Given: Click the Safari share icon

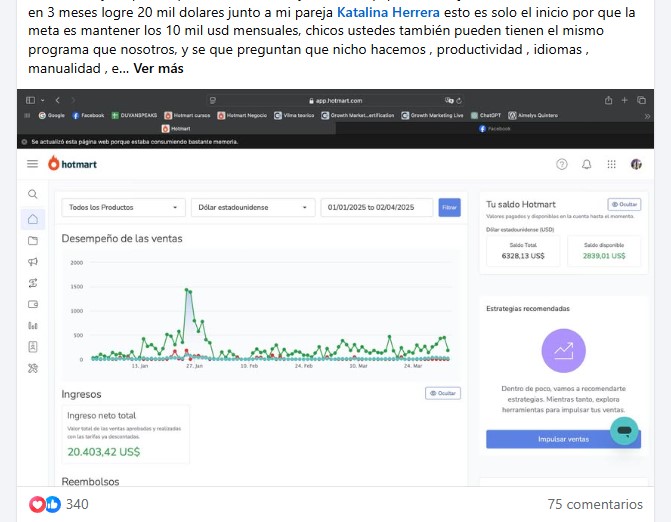Looking at the screenshot, I should click(x=608, y=100).
